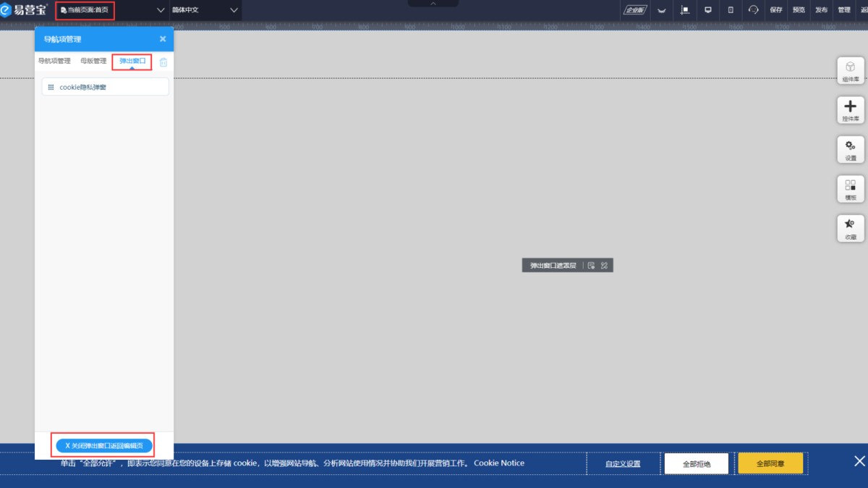Collapse the top bar using the center chevron handle
The height and width of the screenshot is (488, 868).
point(433,4)
